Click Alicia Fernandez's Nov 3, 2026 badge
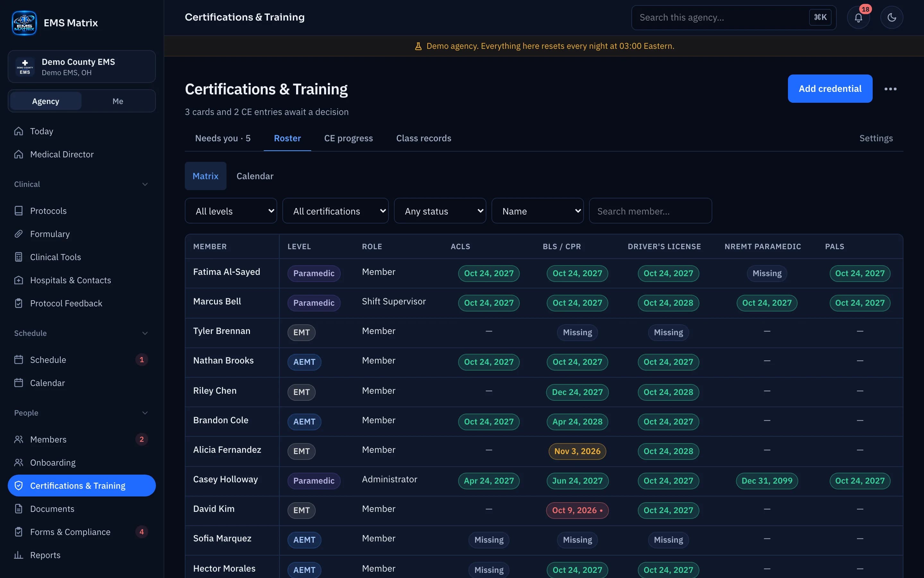 (x=577, y=451)
